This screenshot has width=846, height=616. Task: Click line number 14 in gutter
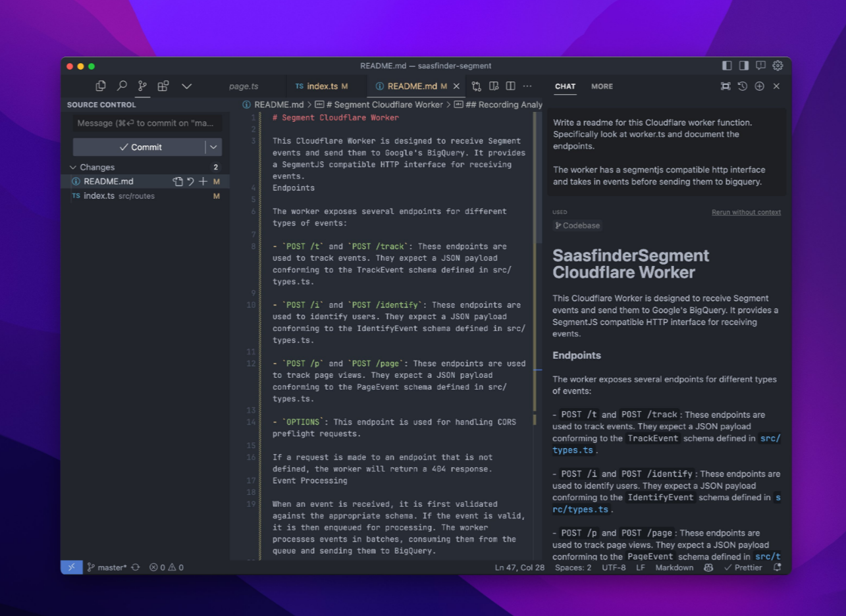coord(251,422)
